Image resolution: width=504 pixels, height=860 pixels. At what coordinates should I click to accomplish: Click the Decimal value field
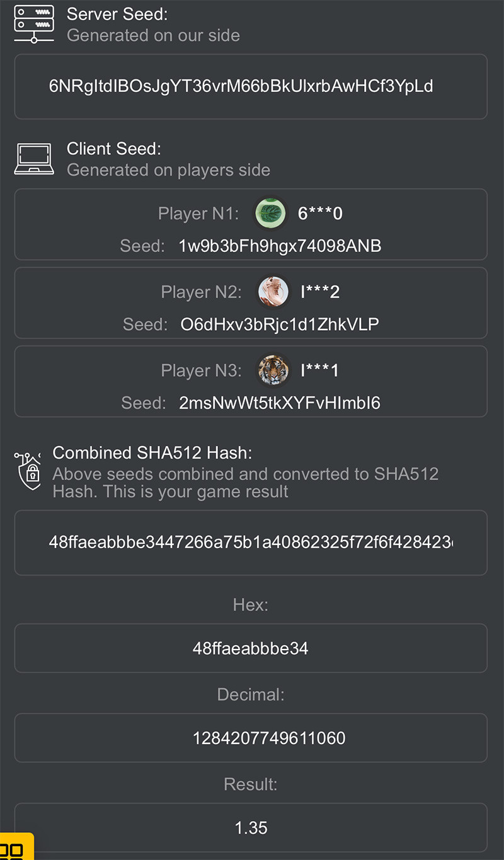tap(251, 738)
